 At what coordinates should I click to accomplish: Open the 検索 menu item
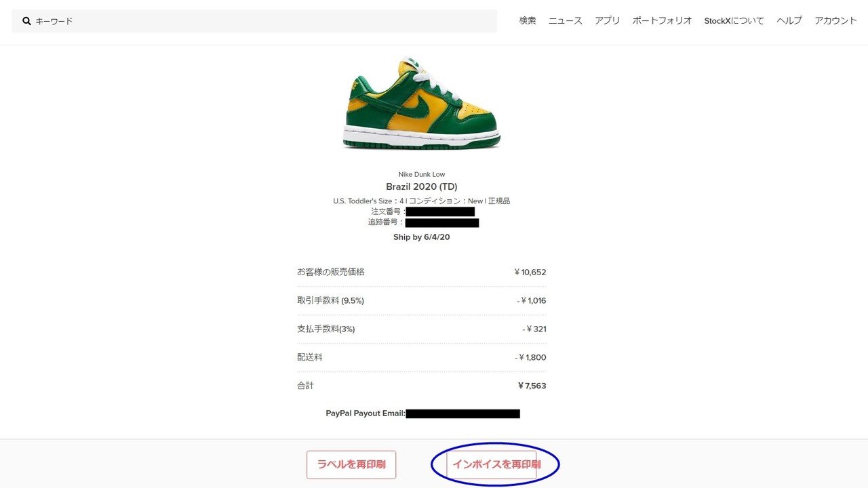[x=528, y=21]
